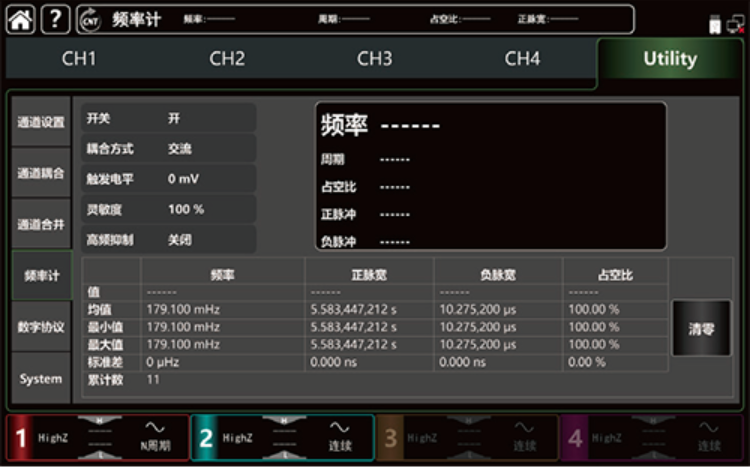Open the Help question mark icon

55,19
